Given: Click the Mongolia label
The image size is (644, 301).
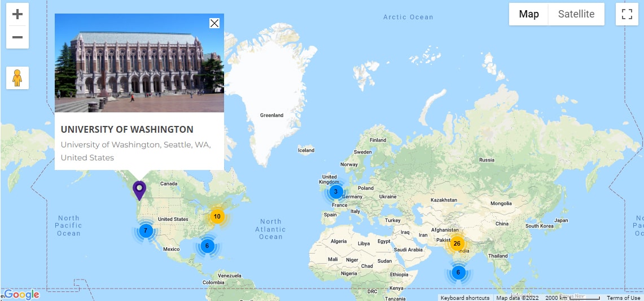Looking at the screenshot, I should point(501,203).
